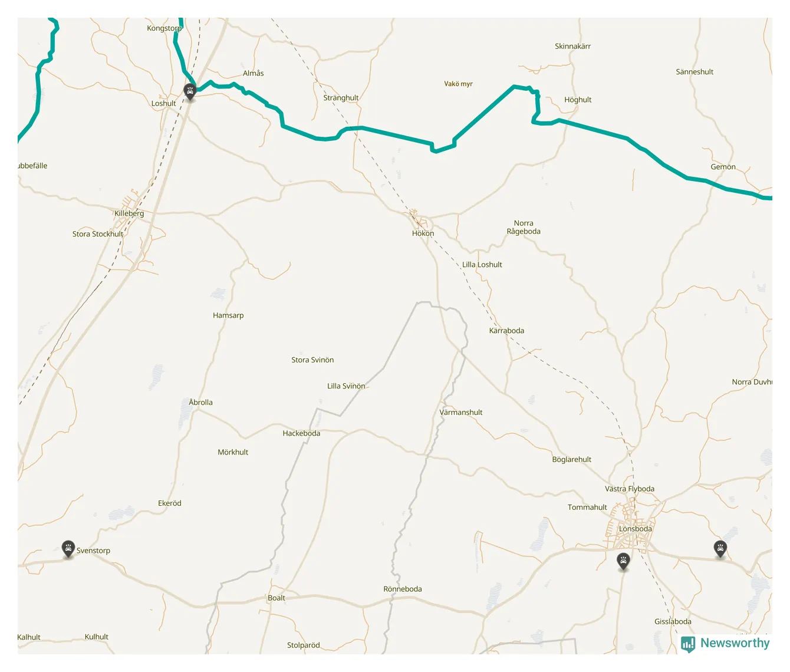Click the Norra Rågeboda label
Screen dimensions: 790x672
coord(524,227)
